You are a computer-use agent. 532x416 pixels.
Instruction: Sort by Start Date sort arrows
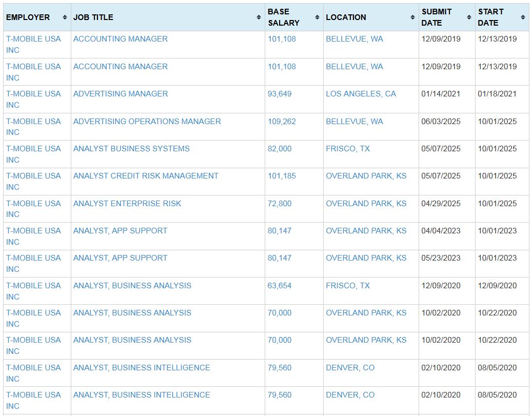point(523,17)
